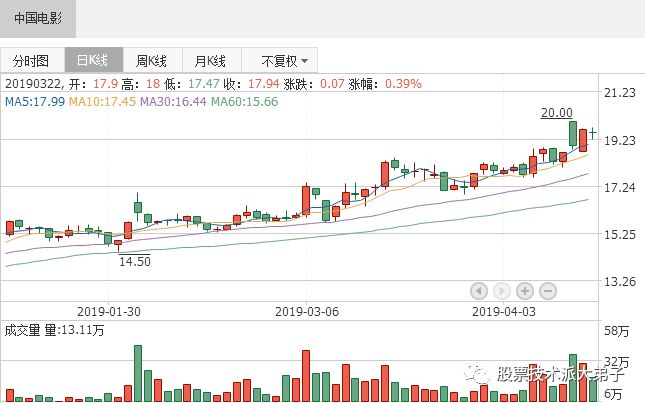Click the 成交量 volume label
Screen dimensions: 645x403
pos(23,330)
